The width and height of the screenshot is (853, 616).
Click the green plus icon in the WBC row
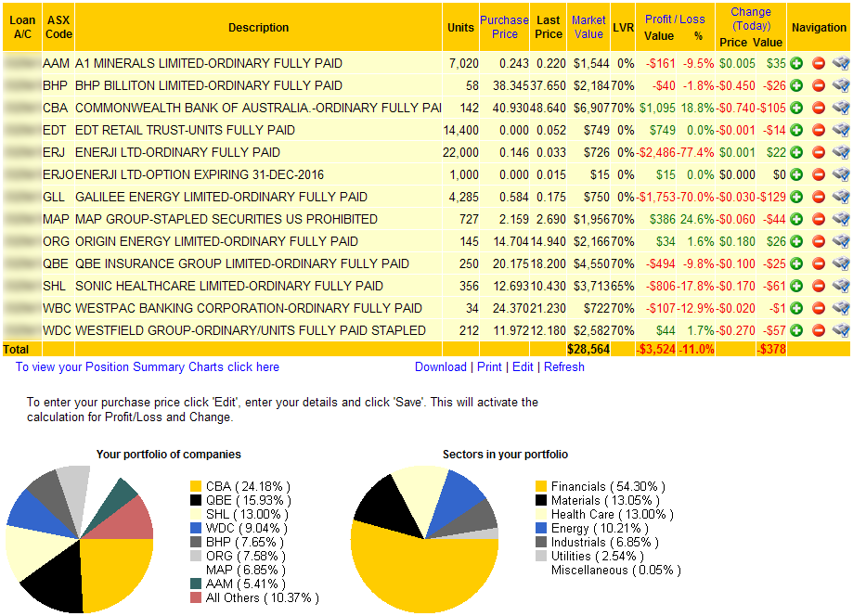[796, 308]
